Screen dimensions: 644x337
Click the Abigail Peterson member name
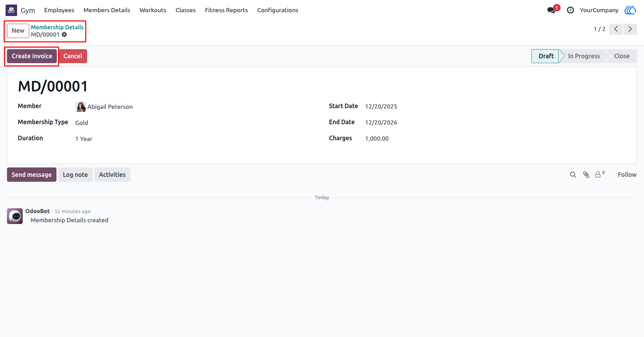tap(110, 107)
